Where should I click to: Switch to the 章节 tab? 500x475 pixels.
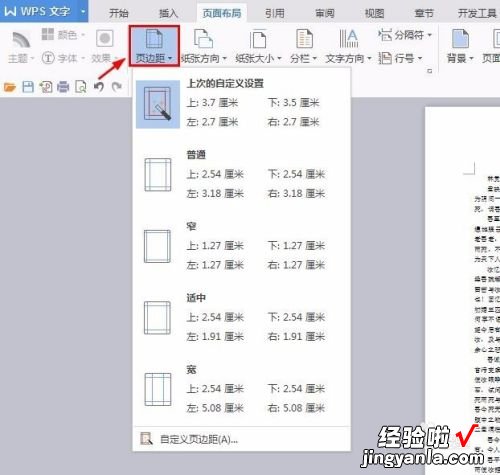point(424,13)
